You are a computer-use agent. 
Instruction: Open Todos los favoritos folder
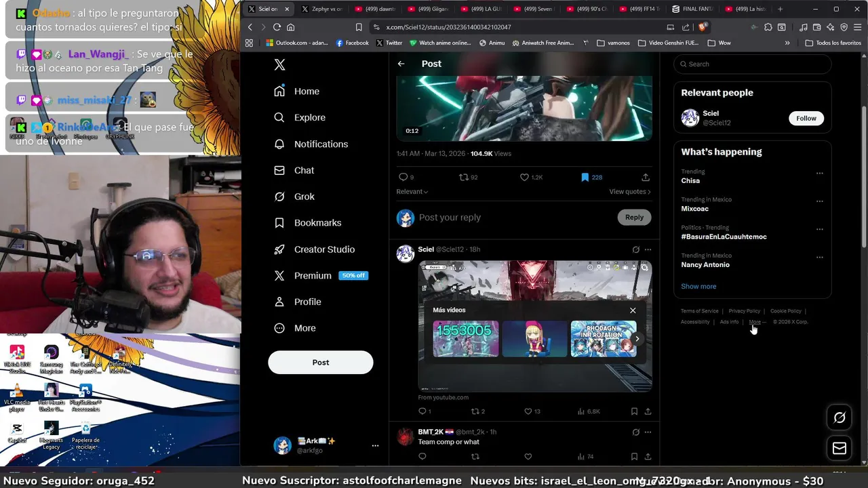point(833,43)
